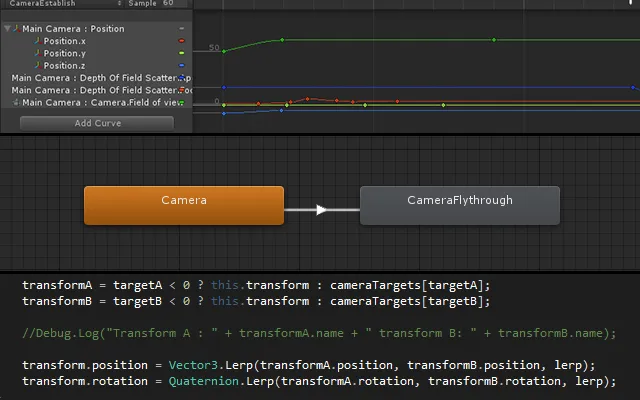Select the first keyframe on the upper dark-blue flat curve
The width and height of the screenshot is (640, 400).
tap(224, 87)
